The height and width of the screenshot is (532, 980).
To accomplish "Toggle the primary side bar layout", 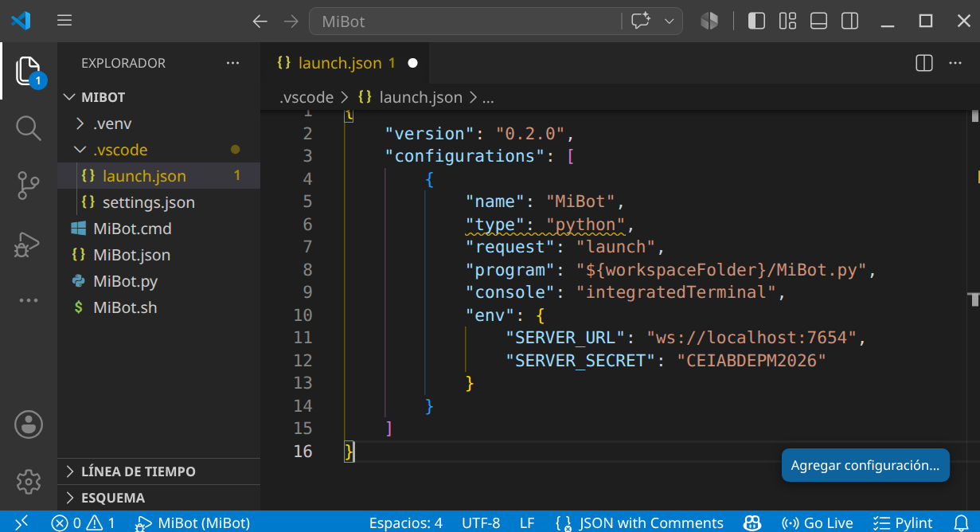I will coord(756,22).
